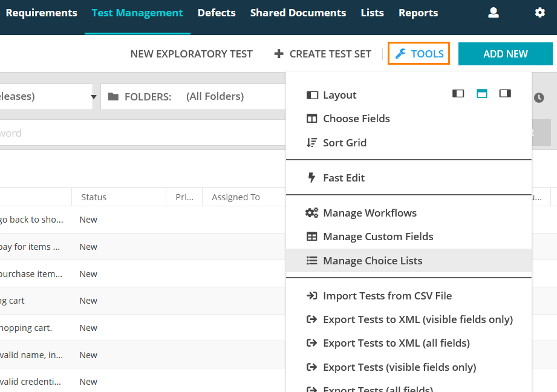Viewport: 557px width, 392px height.
Task: Open the settings gear icon
Action: [x=539, y=13]
